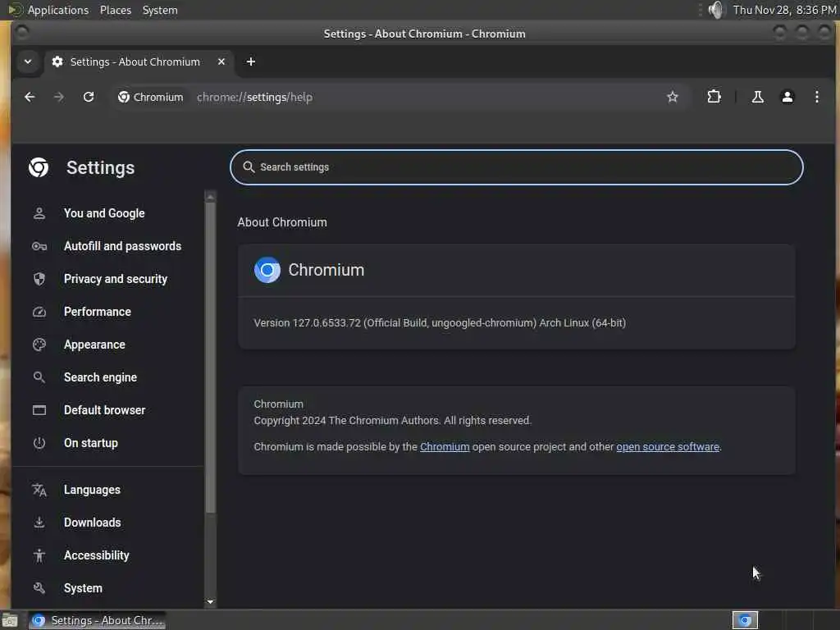Click the version 127.0.6533.72 text
Screen dimensions: 840x630
440,323
